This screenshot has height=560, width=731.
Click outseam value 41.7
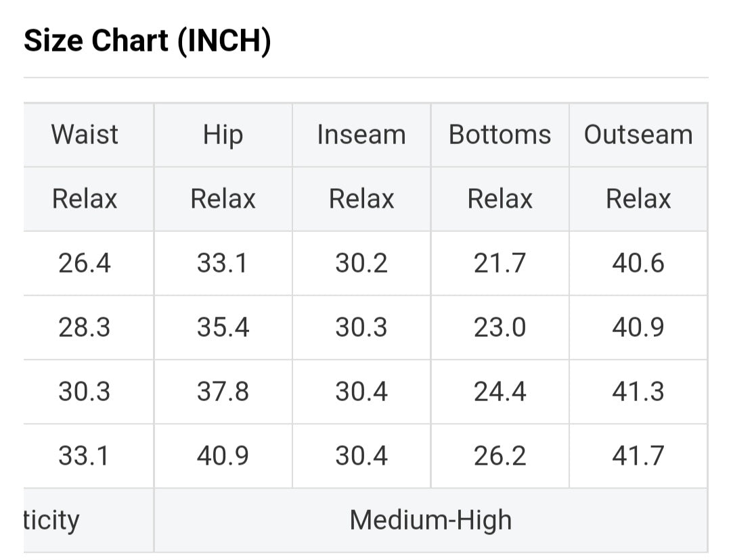(638, 456)
